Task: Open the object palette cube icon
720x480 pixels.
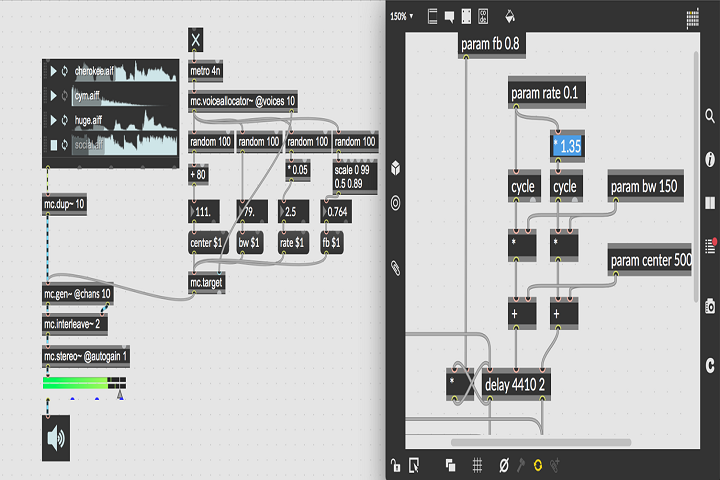Action: click(396, 168)
